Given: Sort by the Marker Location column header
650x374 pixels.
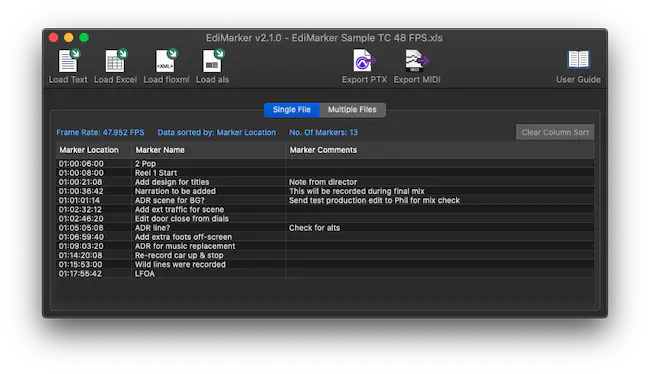Looking at the screenshot, I should pyautogui.click(x=93, y=150).
